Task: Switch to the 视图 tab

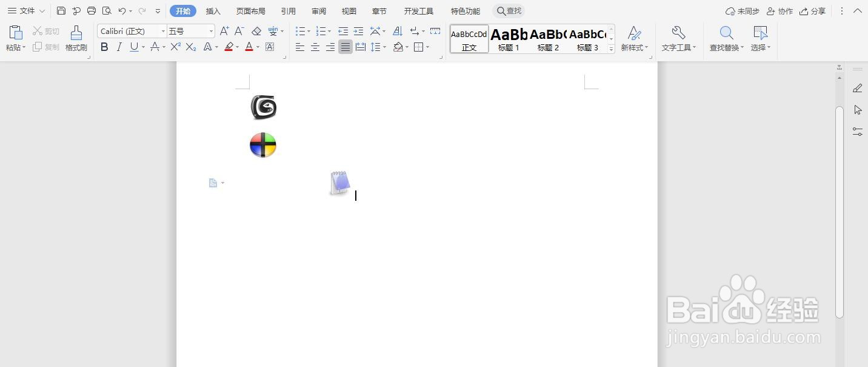Action: tap(349, 11)
